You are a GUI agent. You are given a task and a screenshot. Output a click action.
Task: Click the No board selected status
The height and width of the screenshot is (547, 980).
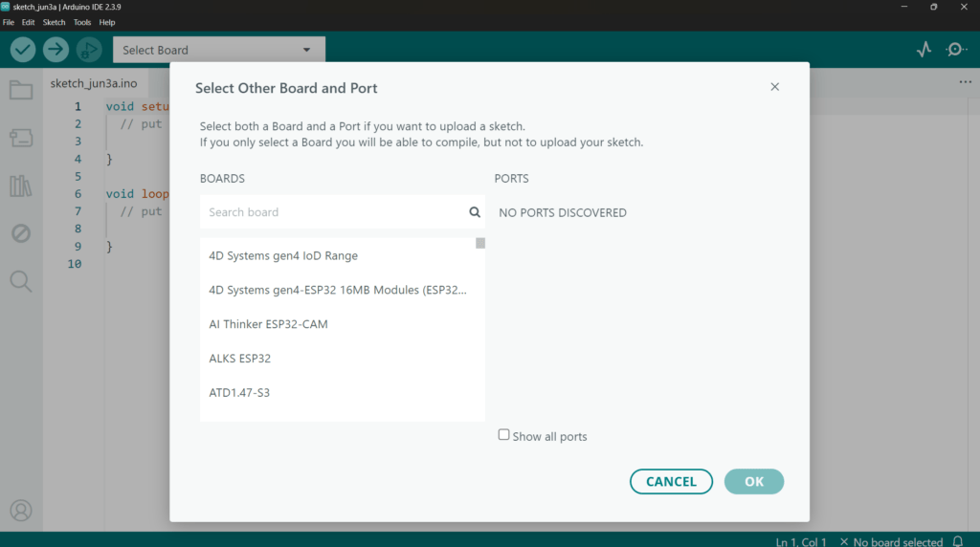click(x=891, y=542)
